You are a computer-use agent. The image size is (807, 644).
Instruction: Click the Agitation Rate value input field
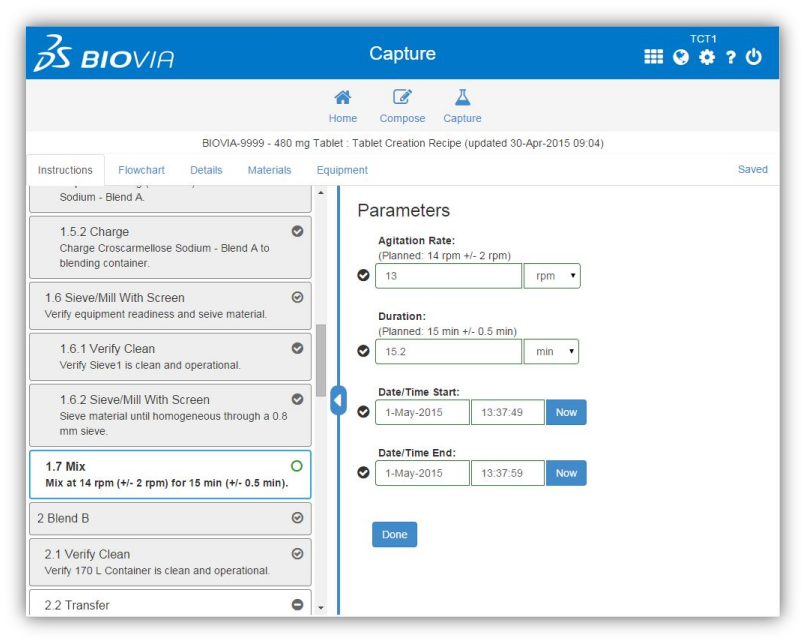pos(449,275)
